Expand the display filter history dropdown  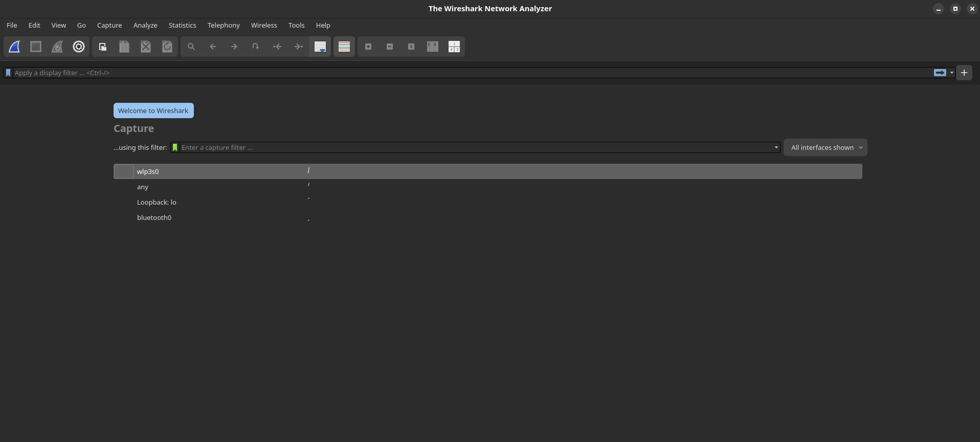coord(952,73)
